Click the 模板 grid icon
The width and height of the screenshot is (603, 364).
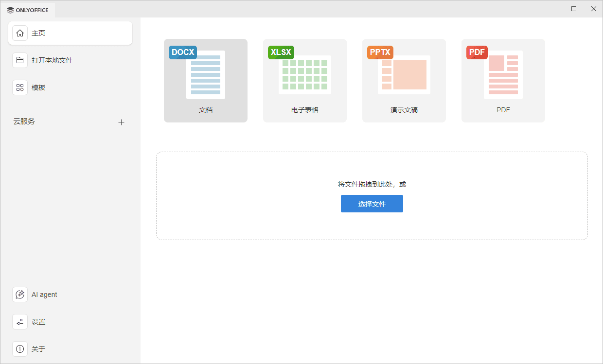20,87
